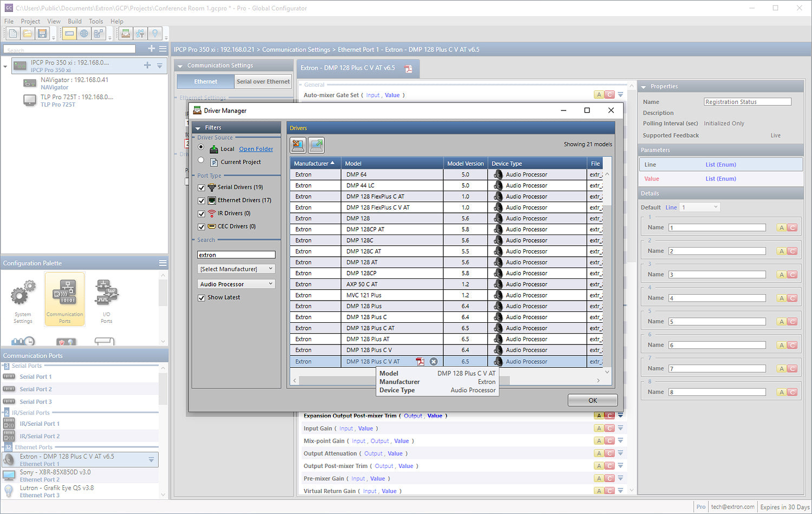This screenshot has height=514, width=812.
Task: Toggle the Serial Drivers checkbox
Action: coord(201,187)
